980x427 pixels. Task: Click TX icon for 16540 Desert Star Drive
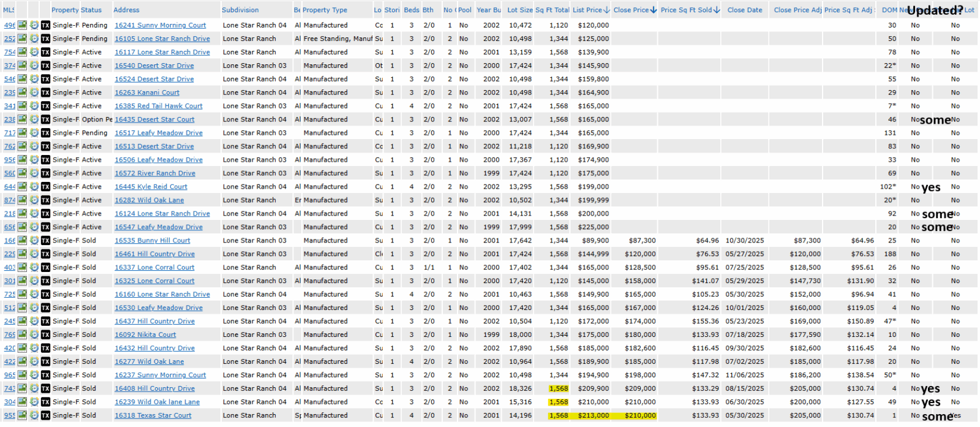pos(45,66)
